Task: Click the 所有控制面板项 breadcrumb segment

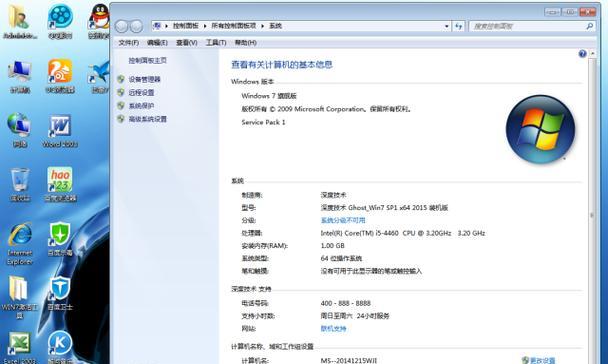Action: [234, 26]
